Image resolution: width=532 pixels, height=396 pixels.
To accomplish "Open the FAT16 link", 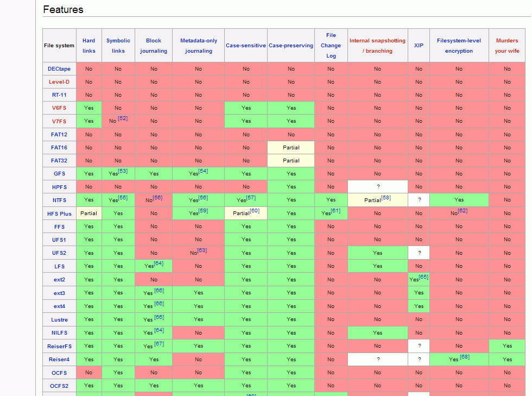I will 59,148.
